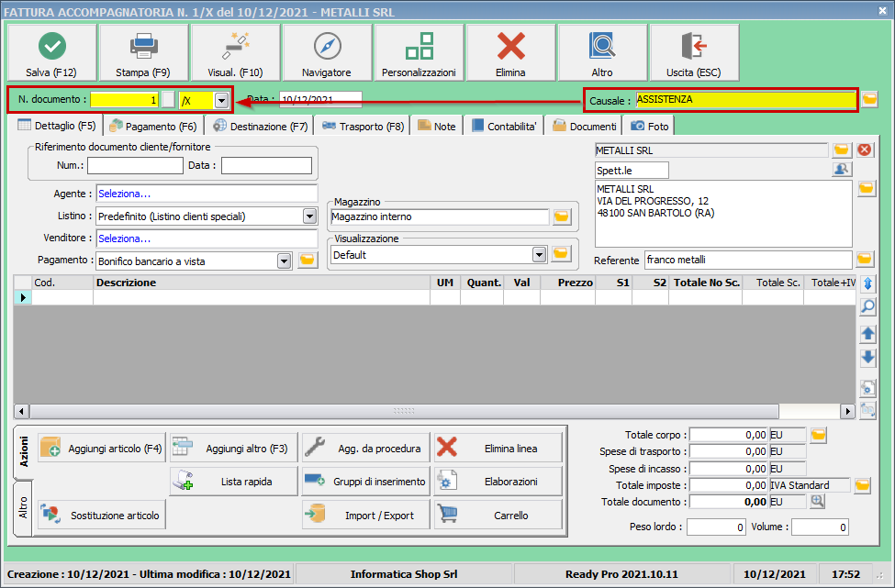Screen dimensions: 895x588
Task: Open address folder icon beside the address box
Action: 867,188
